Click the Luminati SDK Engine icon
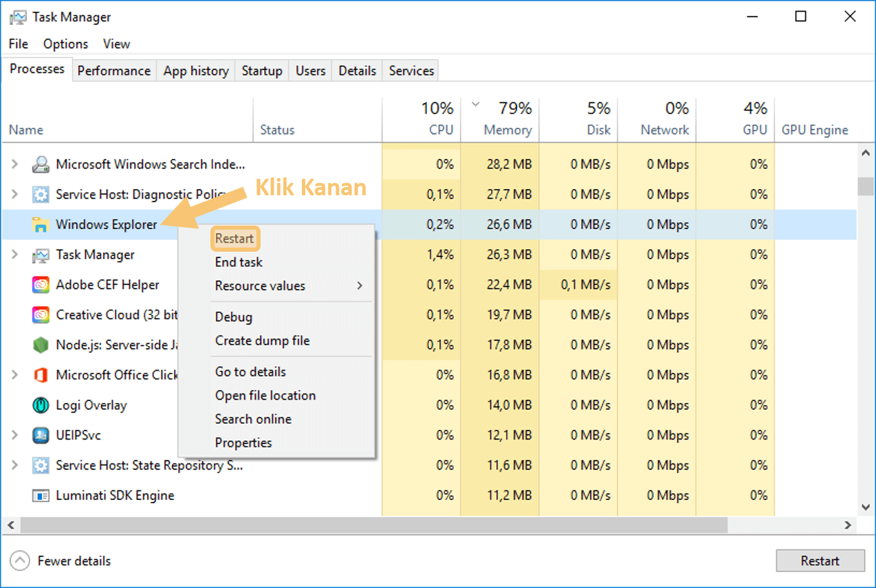This screenshot has width=876, height=588. click(41, 496)
